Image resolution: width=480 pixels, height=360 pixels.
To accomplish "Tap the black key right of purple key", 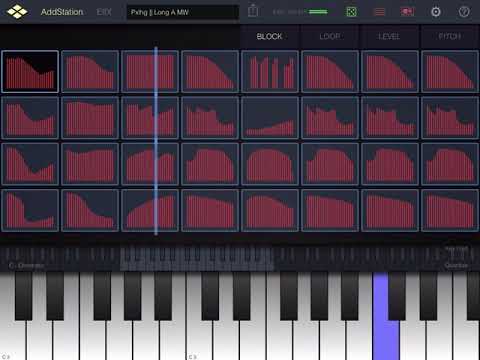I will [397, 296].
